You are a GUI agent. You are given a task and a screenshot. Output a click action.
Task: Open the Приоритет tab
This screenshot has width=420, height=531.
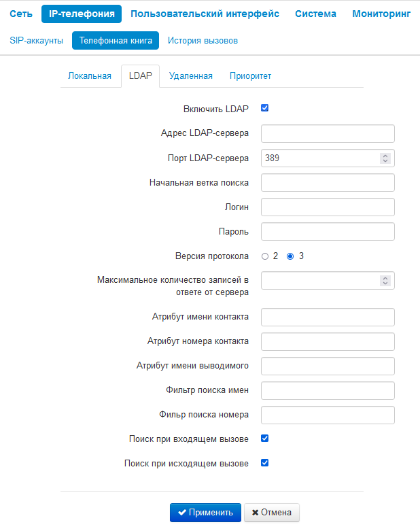tap(250, 76)
